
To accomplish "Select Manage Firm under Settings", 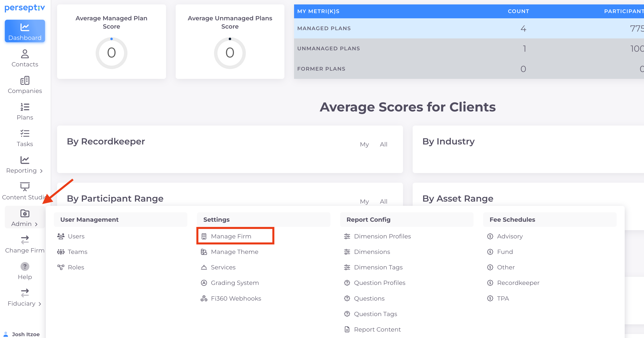I will [x=231, y=236].
